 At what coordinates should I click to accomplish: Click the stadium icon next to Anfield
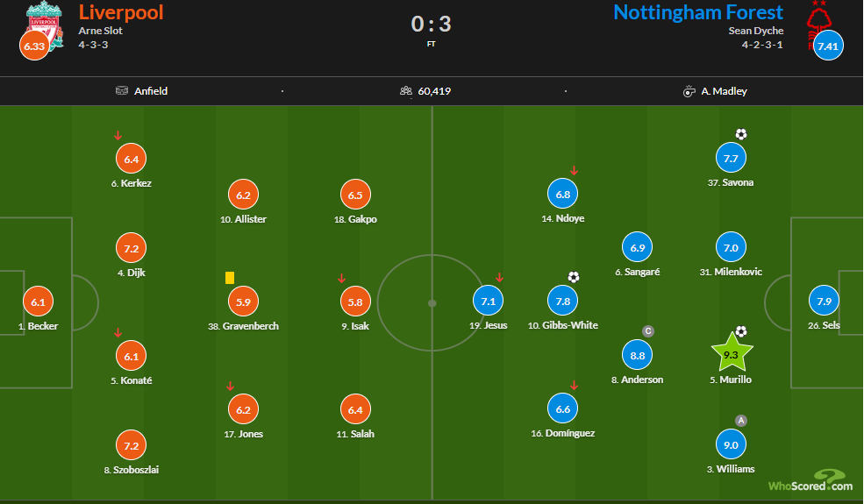[122, 90]
